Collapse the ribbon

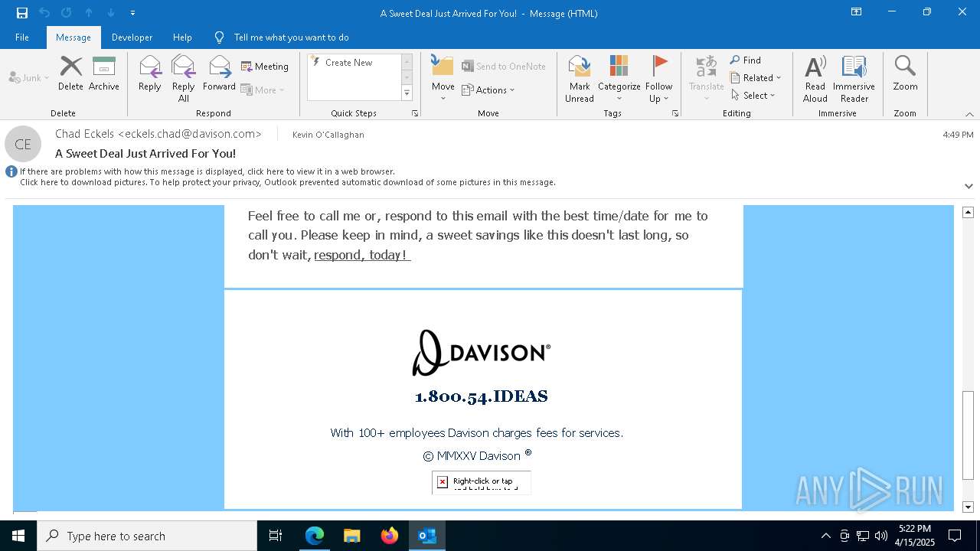969,114
